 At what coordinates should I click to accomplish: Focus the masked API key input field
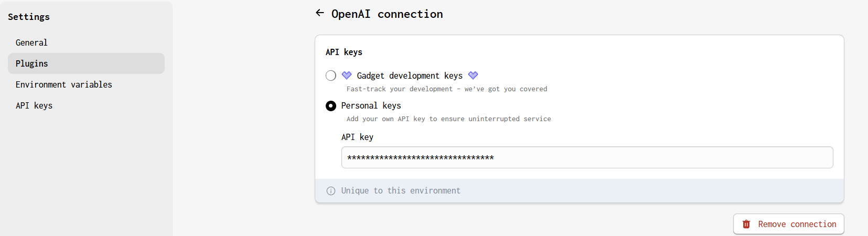[x=587, y=157]
